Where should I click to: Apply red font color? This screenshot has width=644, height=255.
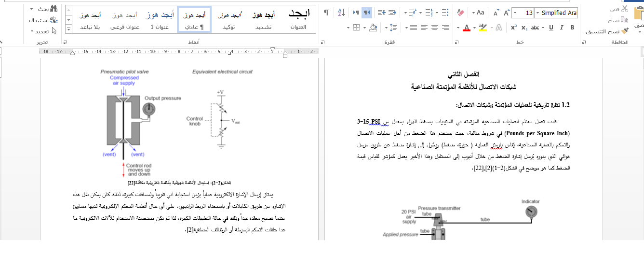(x=467, y=28)
